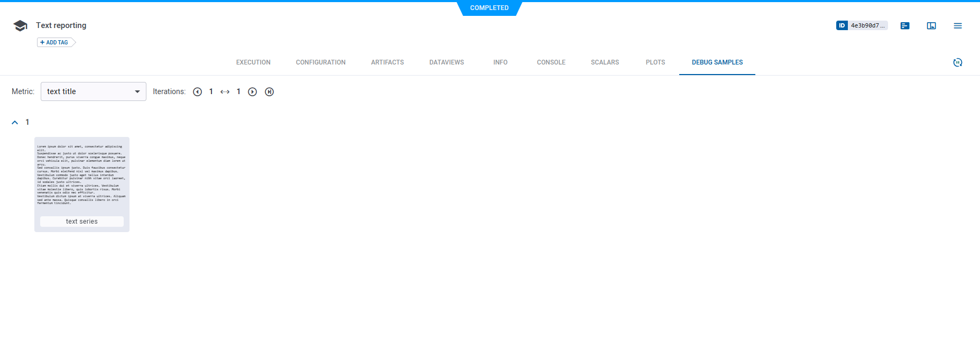Open the text series debug sample thumbnail

82,176
